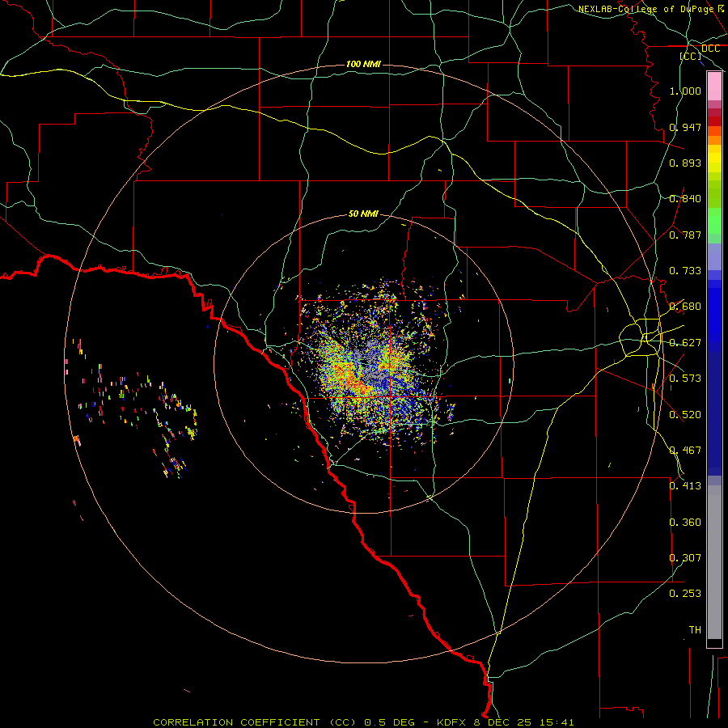Click the Correlation Coefficient KDFX caption
728x728 pixels.
point(363,722)
